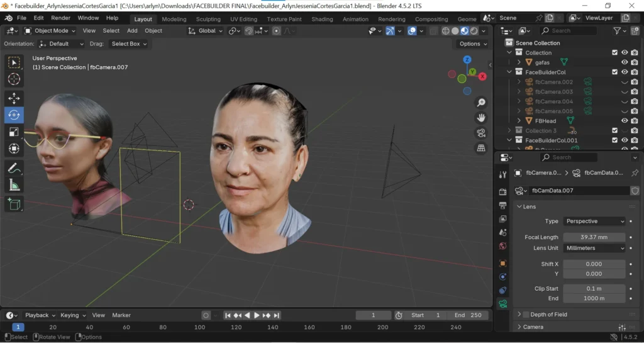Open the World properties tab icon
Viewport: 644px width, 343px height.
click(502, 246)
